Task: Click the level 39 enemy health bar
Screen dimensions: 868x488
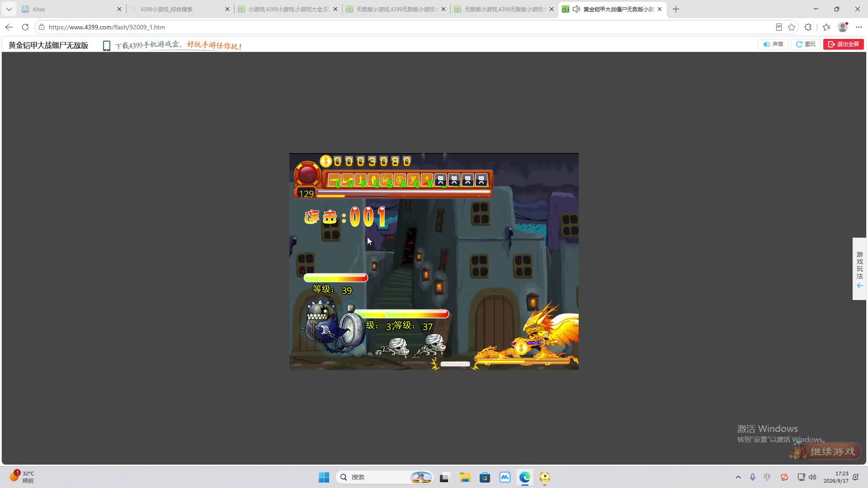Action: (336, 277)
